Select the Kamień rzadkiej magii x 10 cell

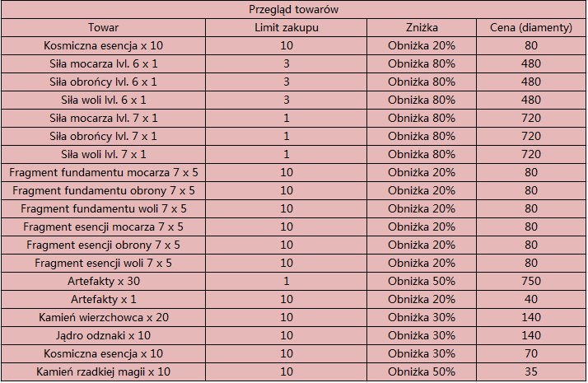coord(104,371)
